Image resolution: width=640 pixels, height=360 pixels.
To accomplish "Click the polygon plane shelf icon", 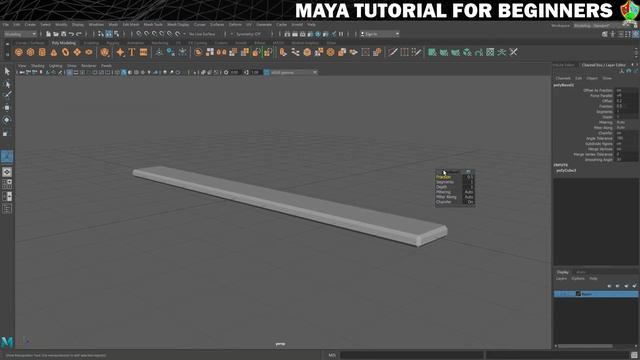I will (77, 52).
